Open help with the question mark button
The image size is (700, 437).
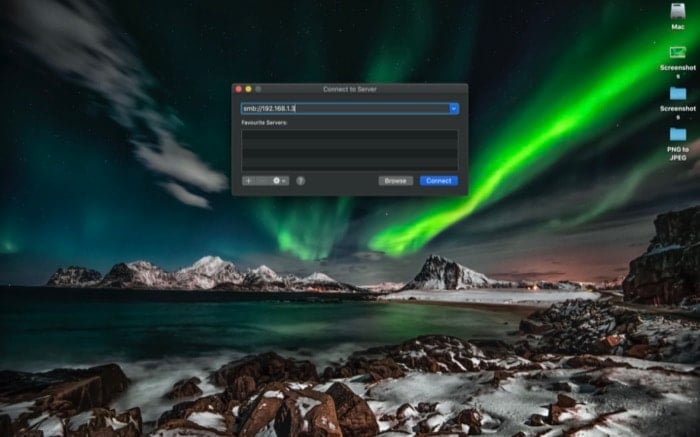click(x=301, y=181)
